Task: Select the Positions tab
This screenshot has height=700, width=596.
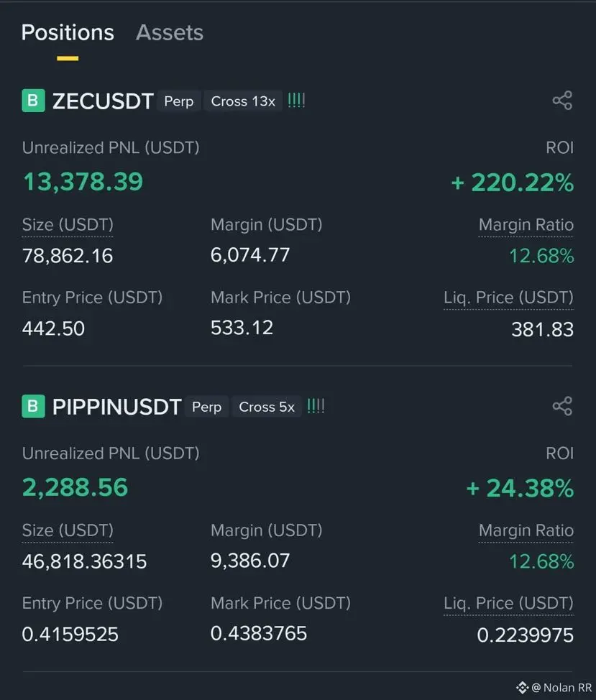Action: click(x=68, y=32)
